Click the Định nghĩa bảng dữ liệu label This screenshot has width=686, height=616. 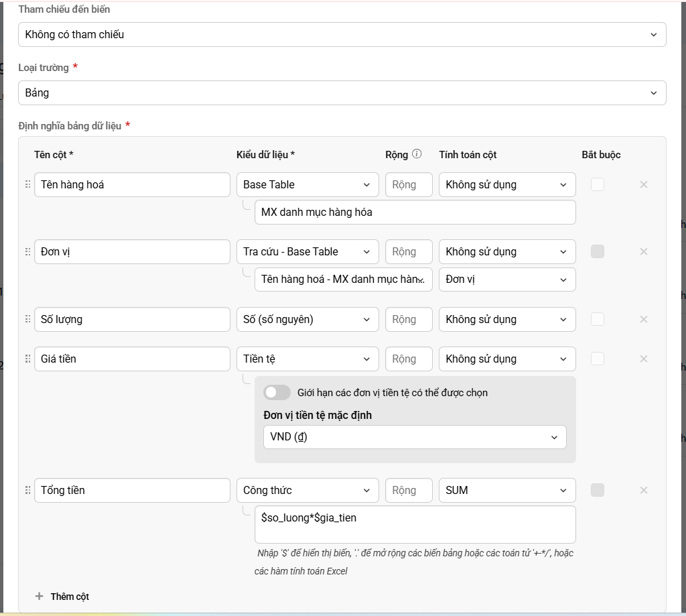tap(70, 125)
